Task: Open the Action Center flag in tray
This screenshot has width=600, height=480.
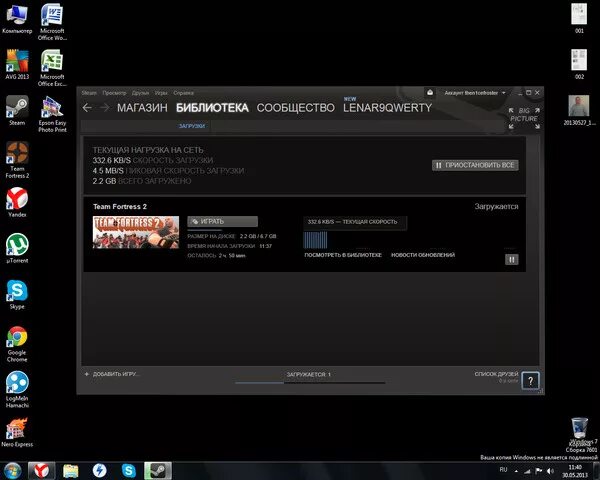Action: click(x=538, y=471)
